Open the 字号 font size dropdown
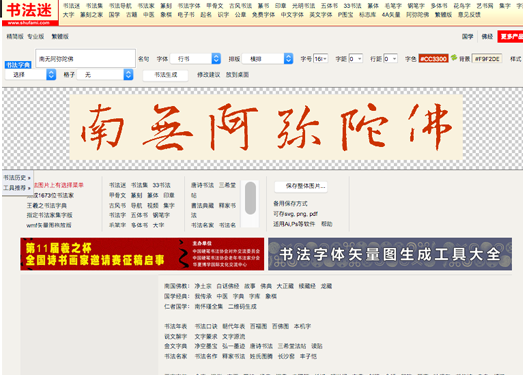 tap(321, 59)
